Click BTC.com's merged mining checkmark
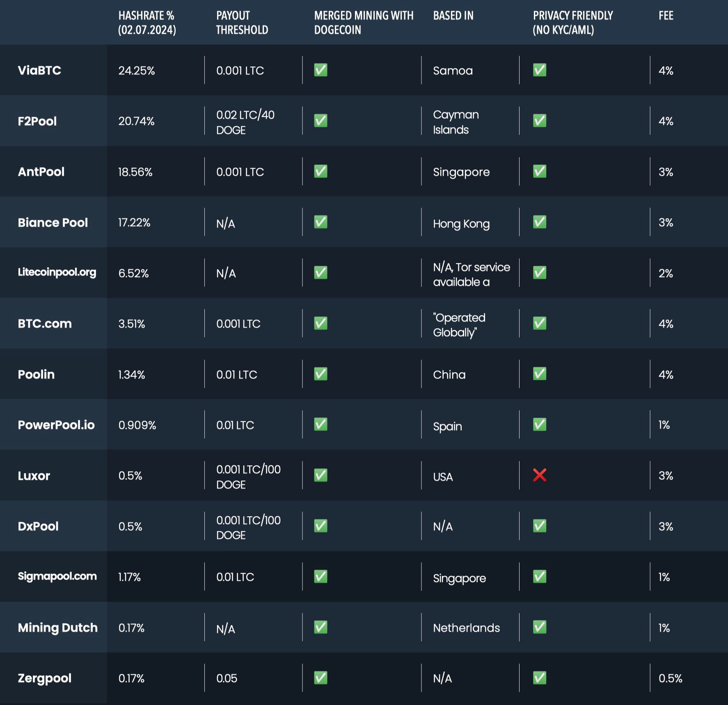The height and width of the screenshot is (705, 728). click(x=321, y=323)
